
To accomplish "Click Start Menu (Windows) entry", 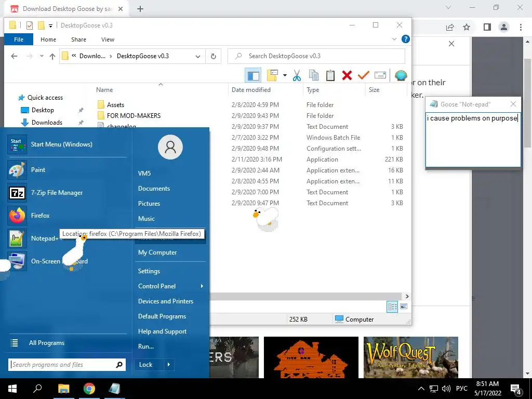I will (x=61, y=144).
